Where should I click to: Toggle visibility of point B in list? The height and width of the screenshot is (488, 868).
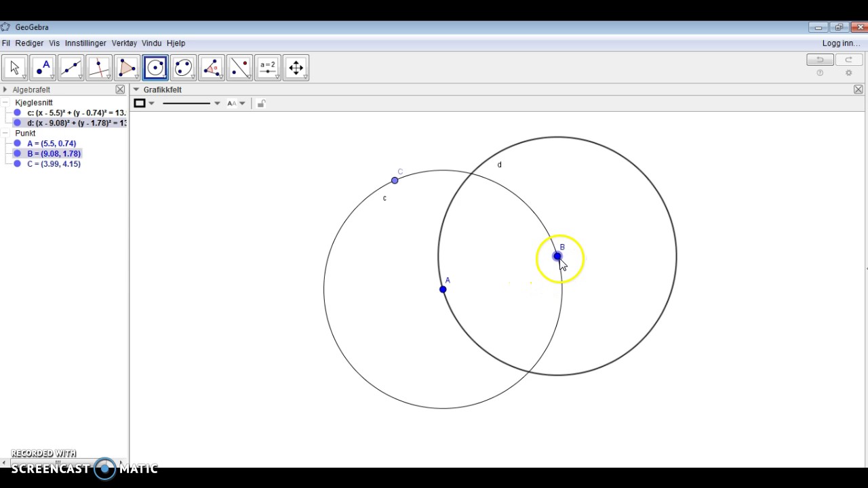tap(18, 153)
